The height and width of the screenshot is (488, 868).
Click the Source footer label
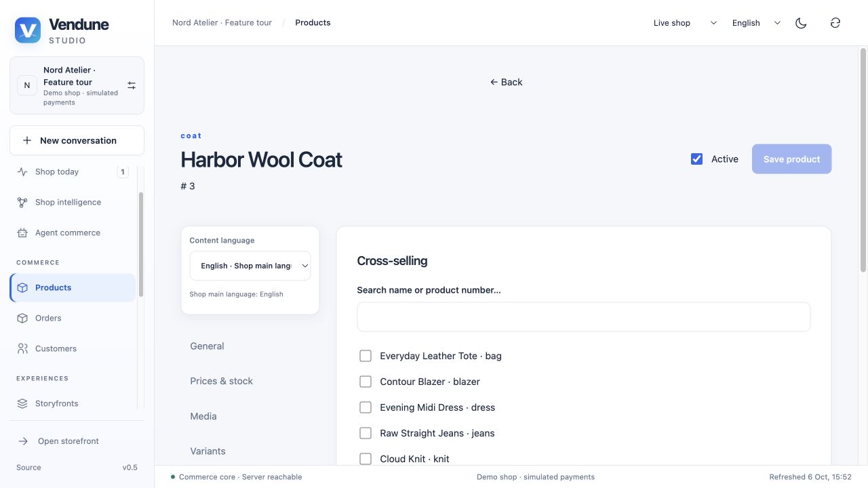[28, 468]
